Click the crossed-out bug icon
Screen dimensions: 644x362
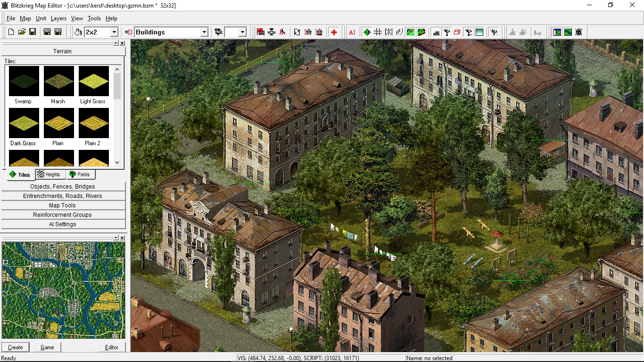tap(579, 32)
